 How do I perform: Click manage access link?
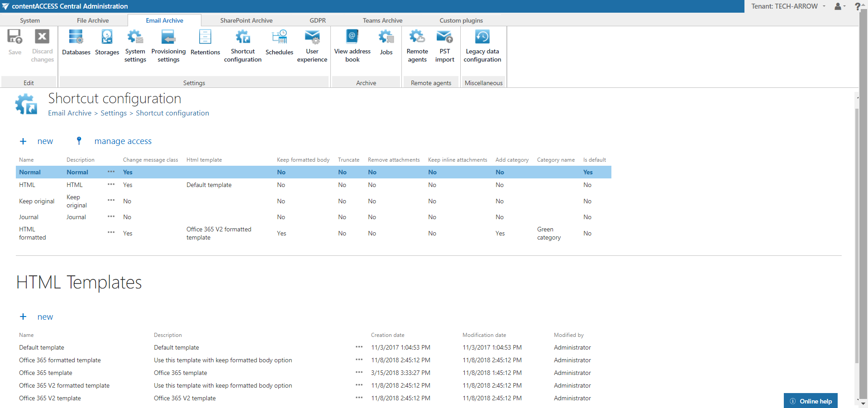(123, 141)
